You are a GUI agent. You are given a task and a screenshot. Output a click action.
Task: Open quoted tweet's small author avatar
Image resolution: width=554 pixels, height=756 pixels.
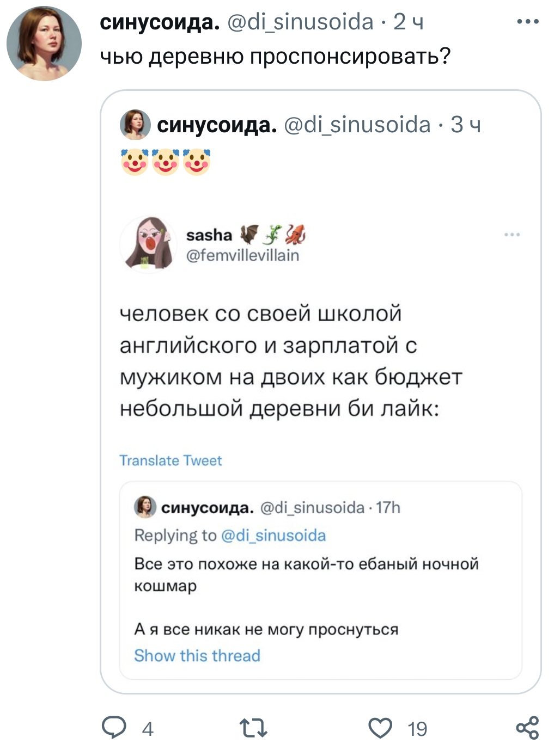135,125
